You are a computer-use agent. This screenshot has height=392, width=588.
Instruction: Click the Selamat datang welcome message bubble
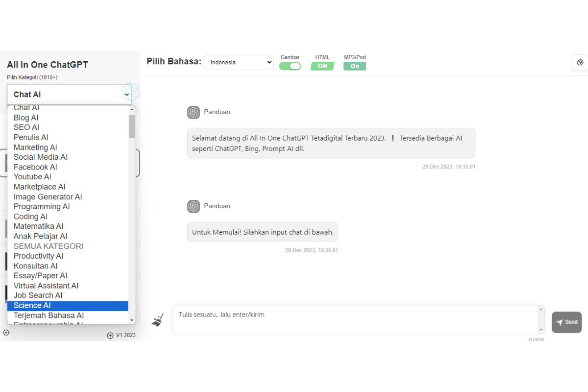pos(331,143)
